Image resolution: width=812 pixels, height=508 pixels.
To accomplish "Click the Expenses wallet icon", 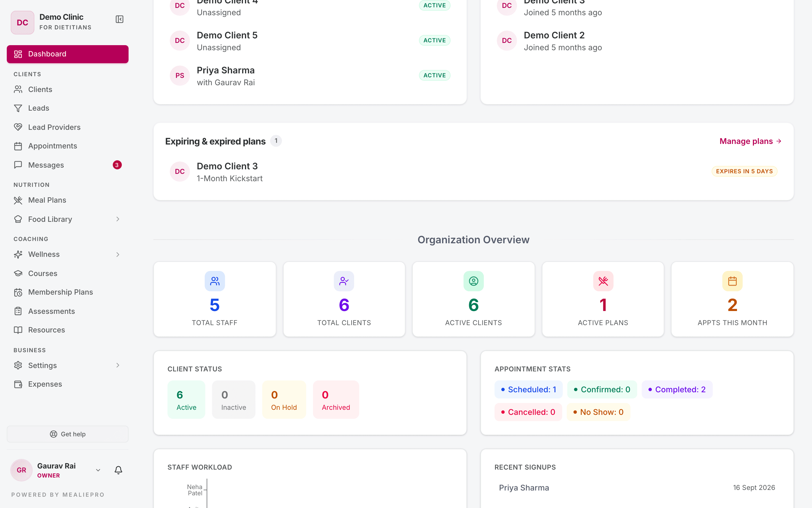I will point(18,384).
